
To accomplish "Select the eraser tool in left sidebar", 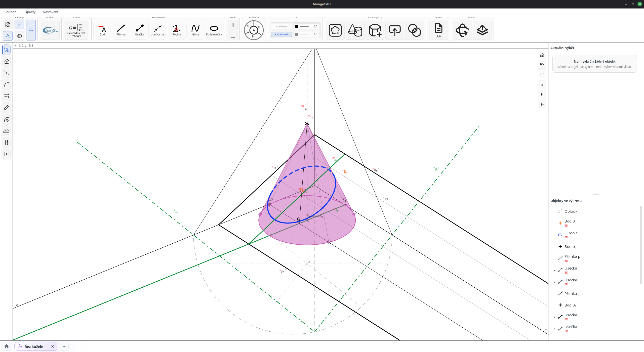I will click(6, 61).
